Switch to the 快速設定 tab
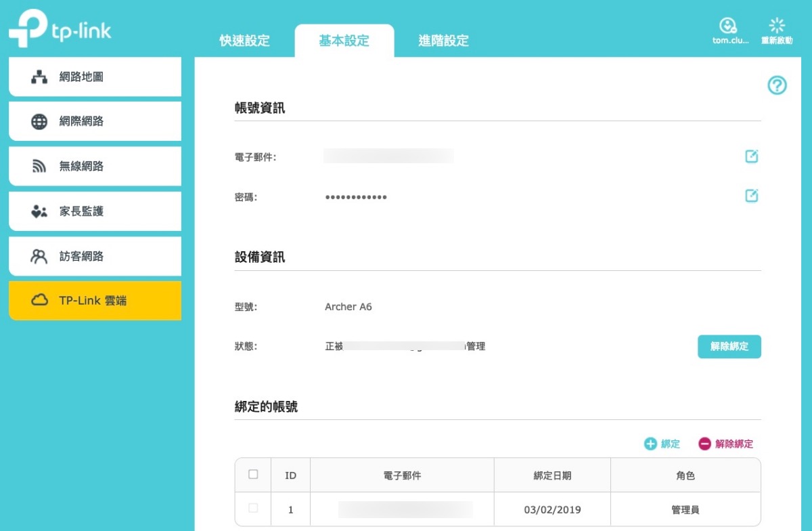This screenshot has height=531, width=812. coord(244,41)
